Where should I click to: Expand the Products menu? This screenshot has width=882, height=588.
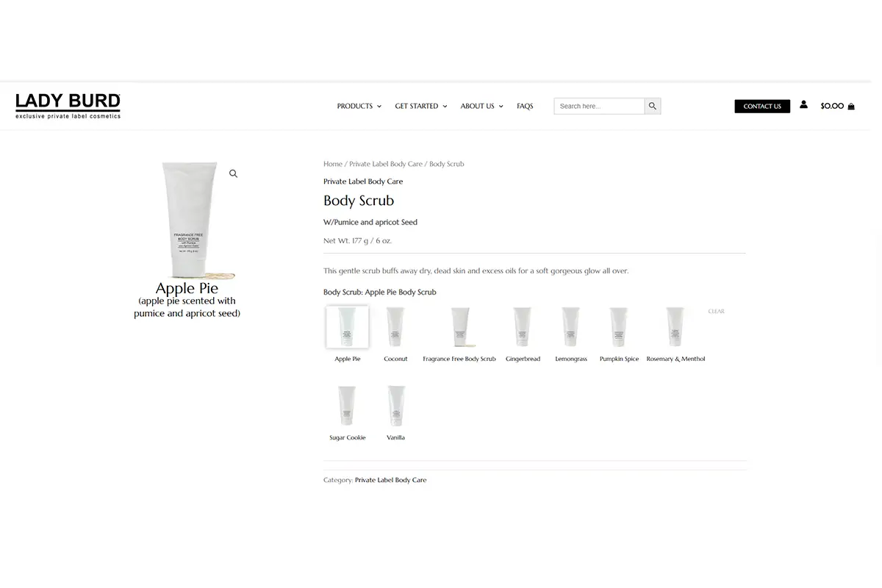click(359, 106)
